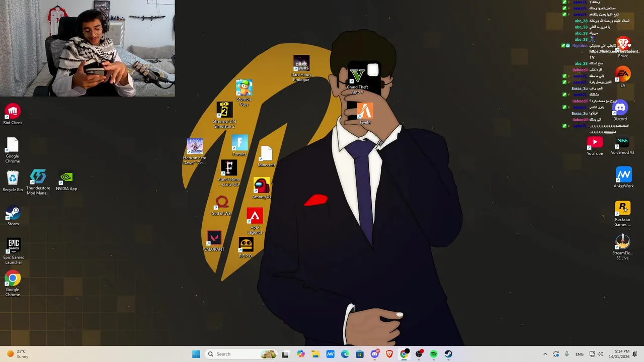Select the EA desktop app icon
Screen dimensions: 644x362
click(623, 77)
